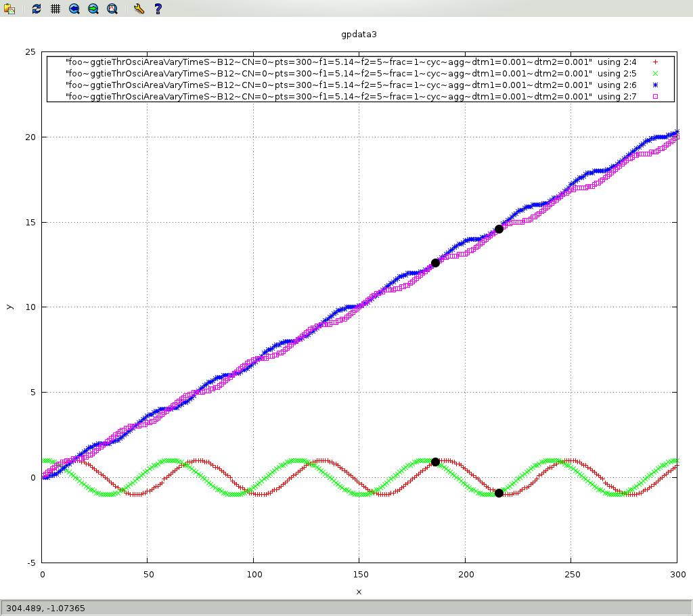Apply next zoom settings

[93, 9]
